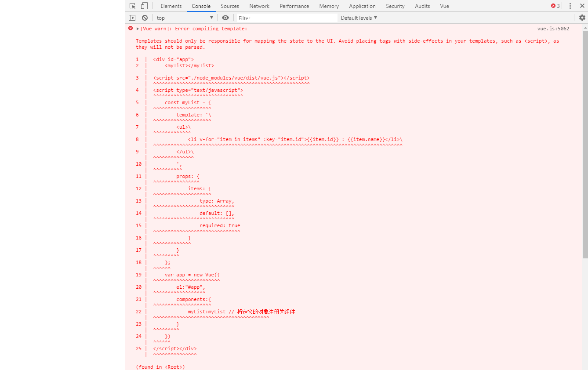The width and height of the screenshot is (588, 370).
Task: Click the li v-for template line
Action: pyautogui.click(x=295, y=139)
